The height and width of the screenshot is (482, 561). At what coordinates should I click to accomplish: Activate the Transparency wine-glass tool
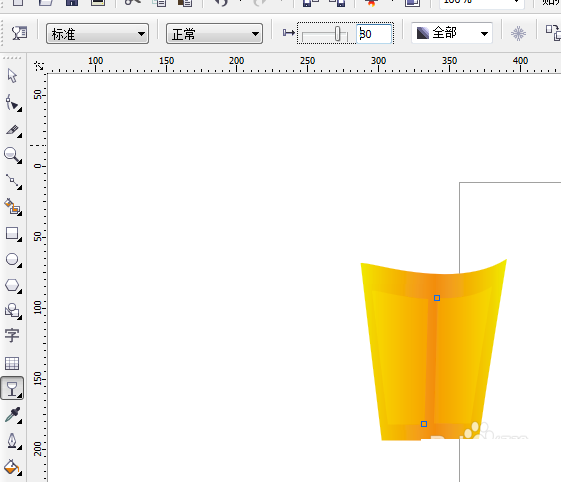13,388
